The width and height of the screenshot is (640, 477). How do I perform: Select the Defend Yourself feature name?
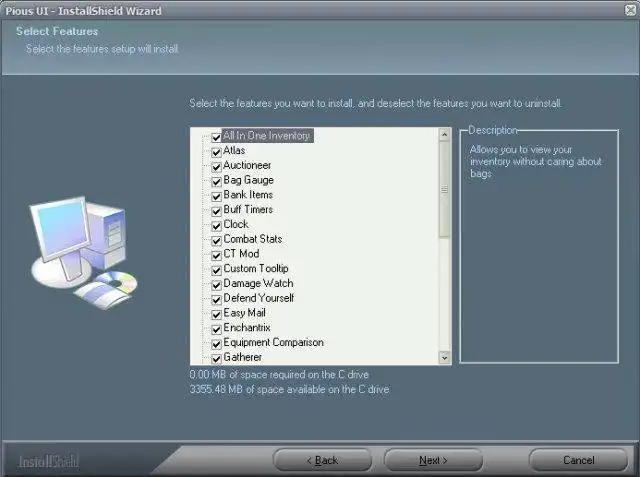pos(259,298)
